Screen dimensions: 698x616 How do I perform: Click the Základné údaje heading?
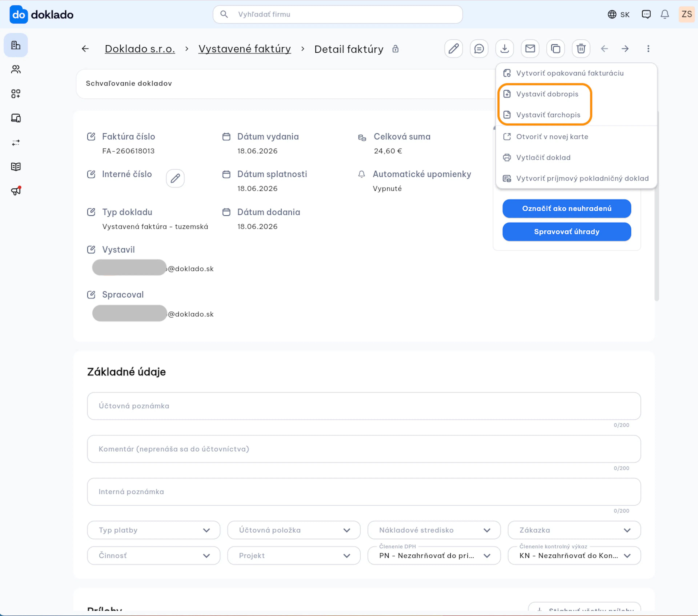[x=126, y=372]
